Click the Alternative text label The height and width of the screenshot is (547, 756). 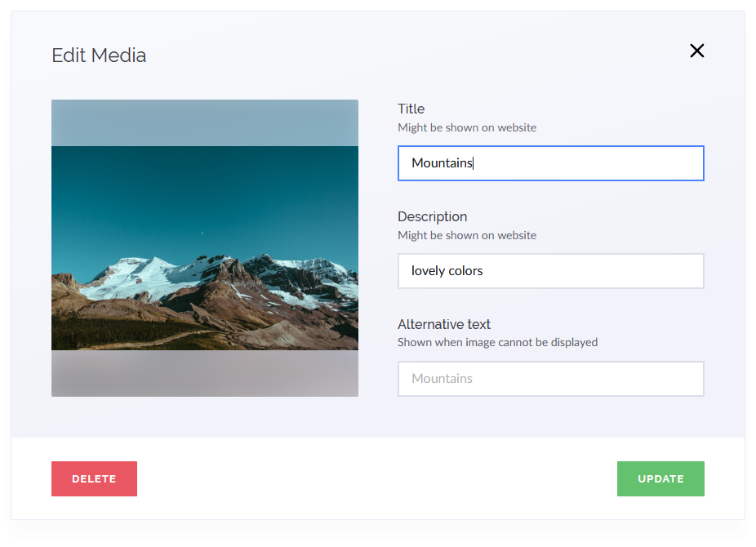point(444,324)
